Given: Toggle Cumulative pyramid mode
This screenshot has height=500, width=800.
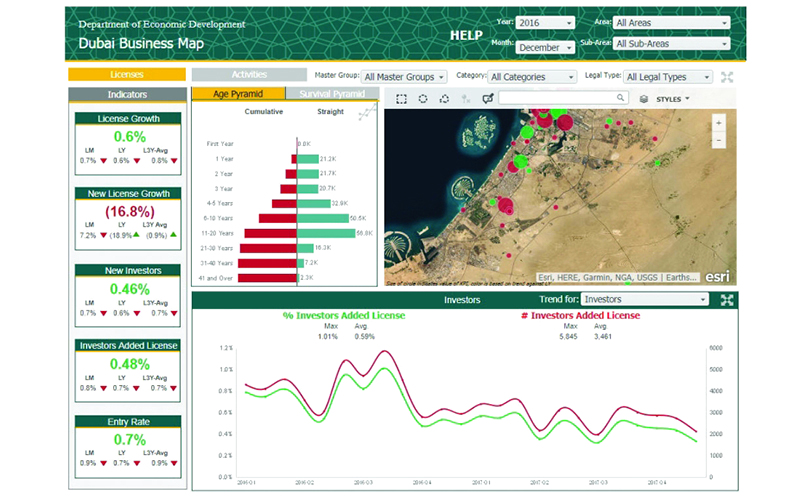Looking at the screenshot, I should 264,112.
